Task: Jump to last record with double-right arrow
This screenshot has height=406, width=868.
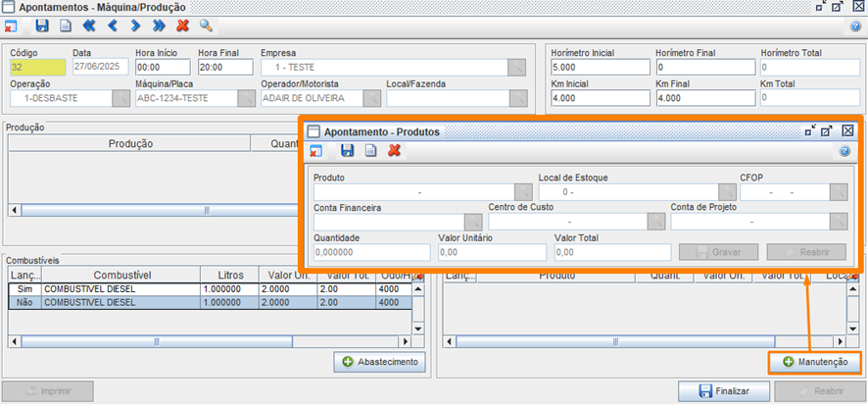Action: tap(160, 25)
